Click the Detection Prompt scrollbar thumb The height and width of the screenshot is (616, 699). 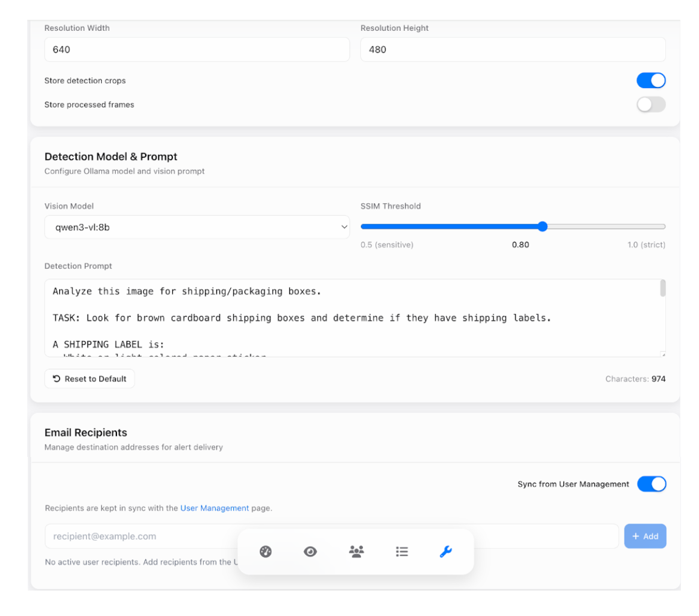663,288
